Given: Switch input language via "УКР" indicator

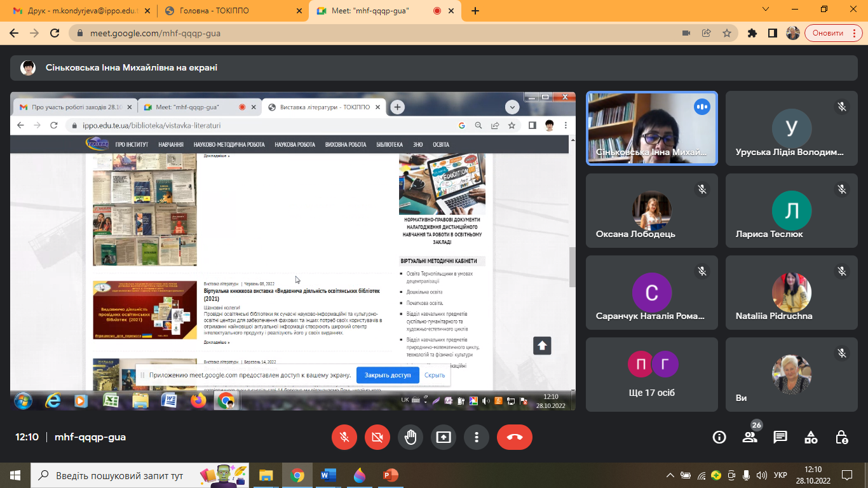Looking at the screenshot, I should 781,475.
